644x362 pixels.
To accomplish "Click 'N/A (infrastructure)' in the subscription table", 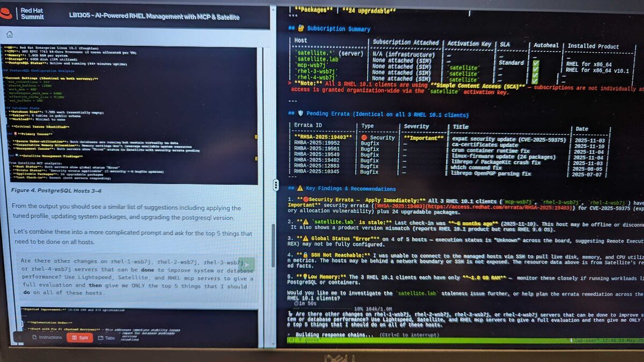I will click(x=404, y=55).
